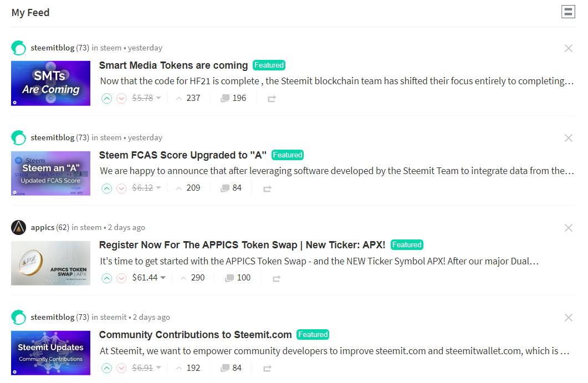The width and height of the screenshot is (588, 383).
Task: Open the steem tag on the appics post
Action: click(91, 227)
